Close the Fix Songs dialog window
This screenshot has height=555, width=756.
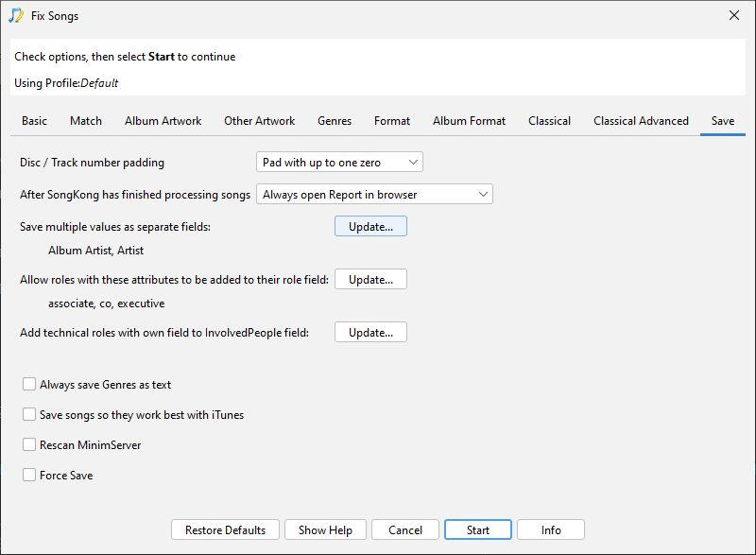pos(734,15)
